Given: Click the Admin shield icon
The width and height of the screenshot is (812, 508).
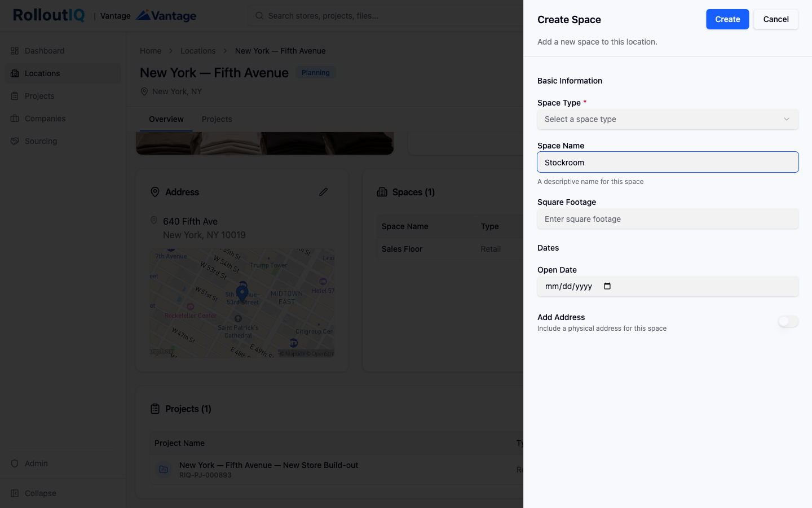Looking at the screenshot, I should click(x=15, y=463).
